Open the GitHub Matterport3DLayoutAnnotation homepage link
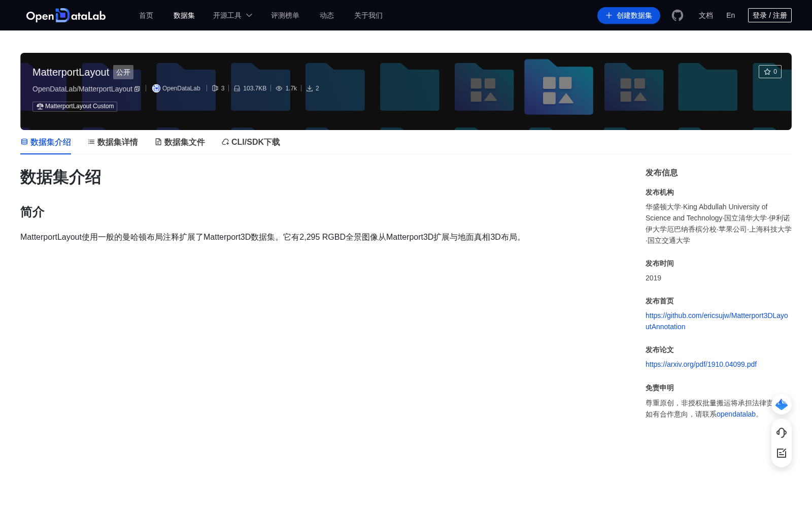This screenshot has height=508, width=812. [x=717, y=321]
